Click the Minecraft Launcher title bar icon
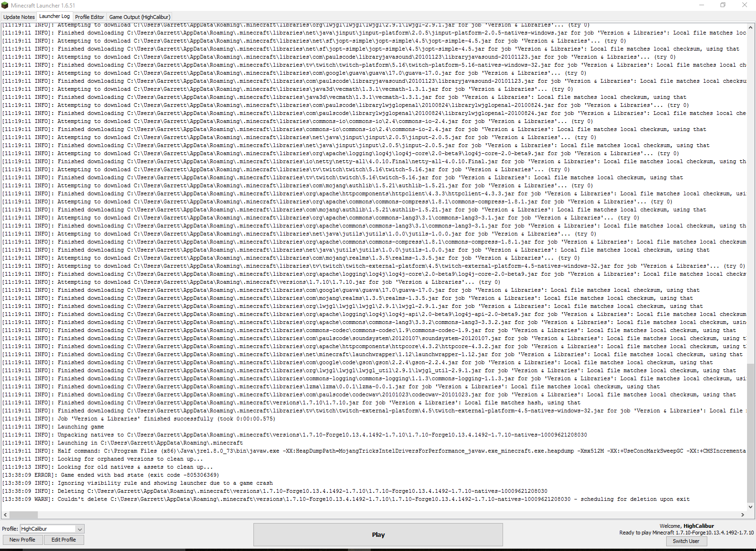The width and height of the screenshot is (756, 551). (5, 5)
